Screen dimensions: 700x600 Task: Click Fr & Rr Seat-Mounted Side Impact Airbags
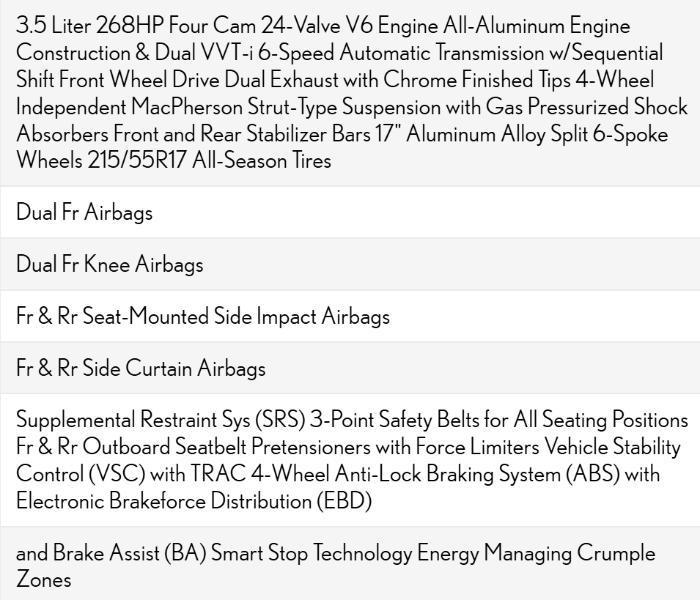pos(203,316)
